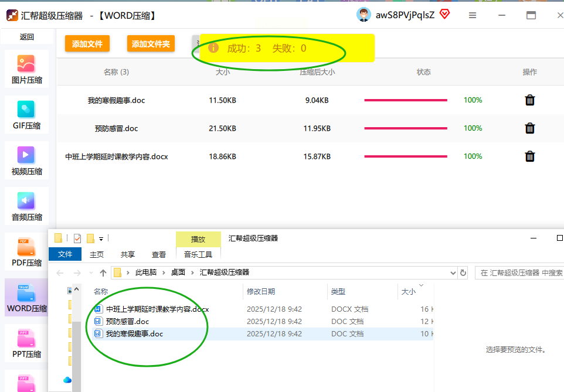This screenshot has height=392, width=564.
Task: Open the PDF压缩 tool
Action: point(26,252)
